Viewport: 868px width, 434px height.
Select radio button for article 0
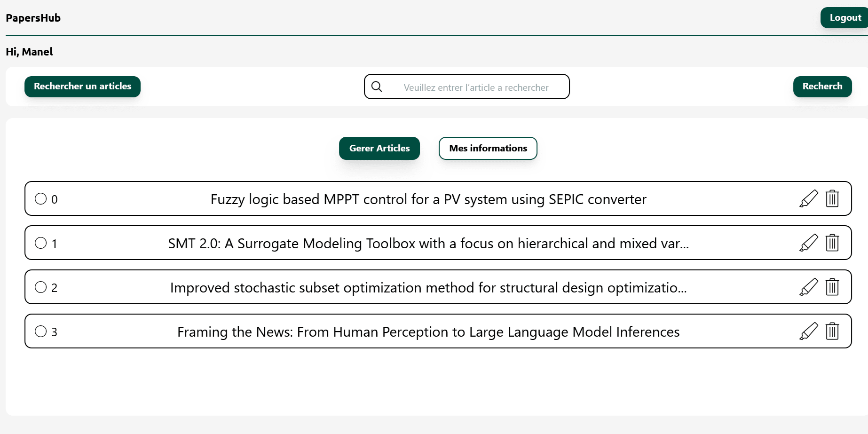coord(41,198)
